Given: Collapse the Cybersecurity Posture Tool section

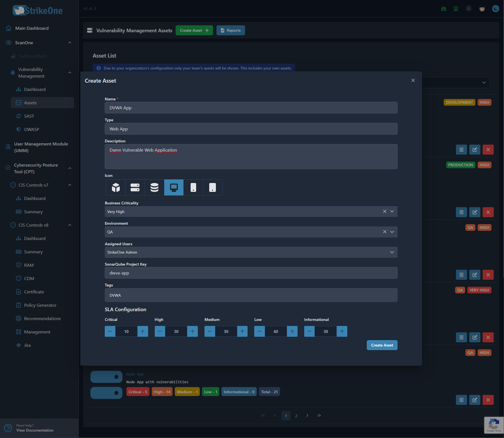Looking at the screenshot, I should click(70, 168).
